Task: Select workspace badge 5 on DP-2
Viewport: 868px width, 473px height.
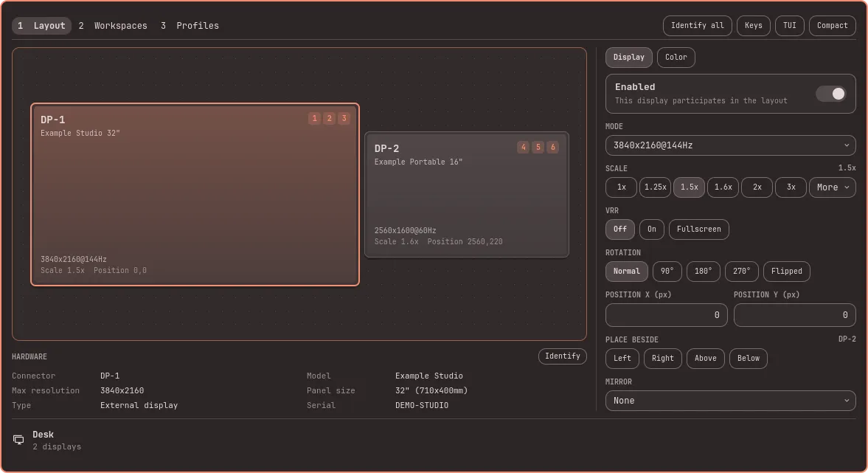Action: [538, 148]
